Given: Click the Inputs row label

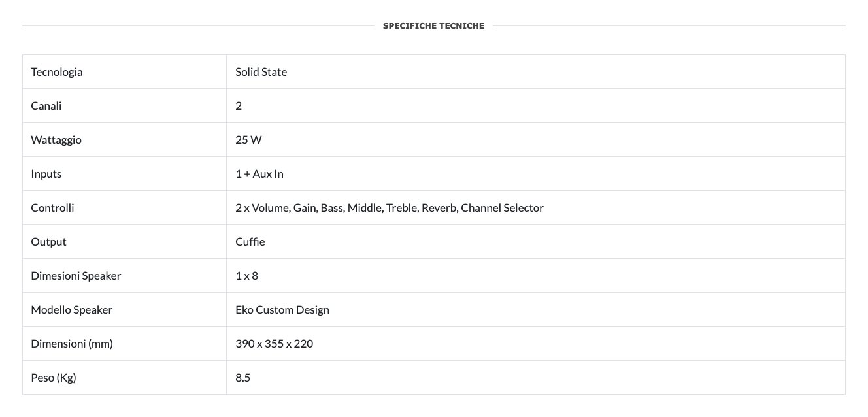Looking at the screenshot, I should (x=46, y=174).
